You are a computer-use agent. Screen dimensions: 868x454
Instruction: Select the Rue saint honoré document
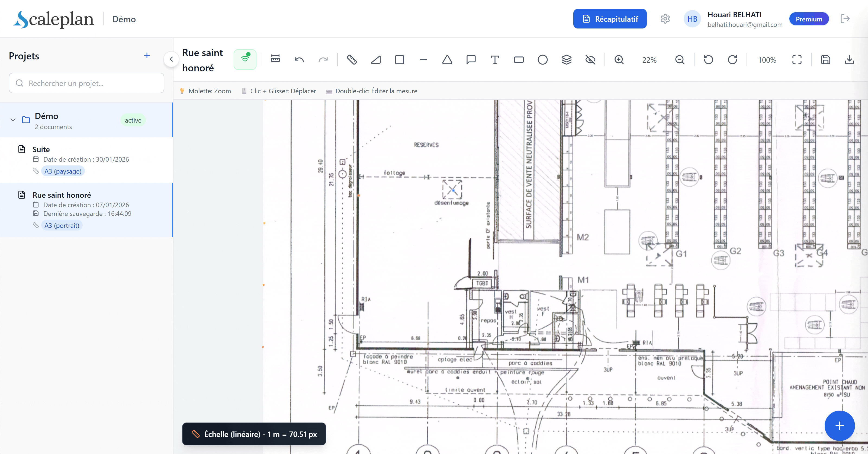[x=62, y=195]
